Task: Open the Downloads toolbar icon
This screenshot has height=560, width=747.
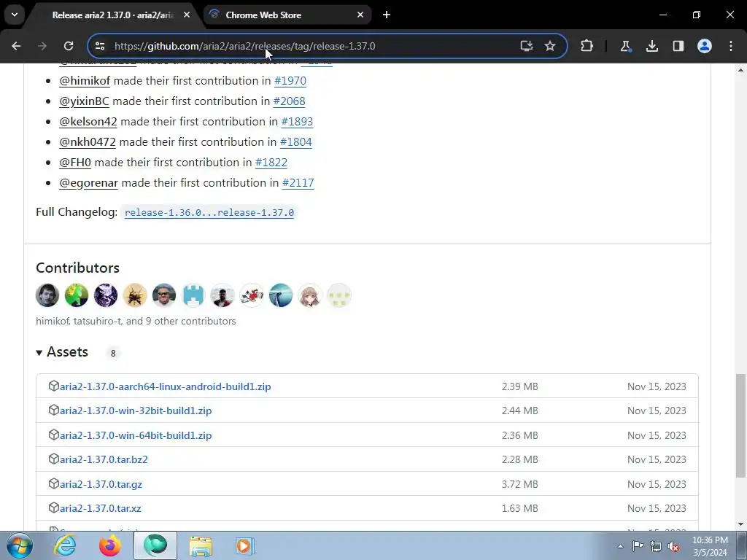Action: (651, 46)
